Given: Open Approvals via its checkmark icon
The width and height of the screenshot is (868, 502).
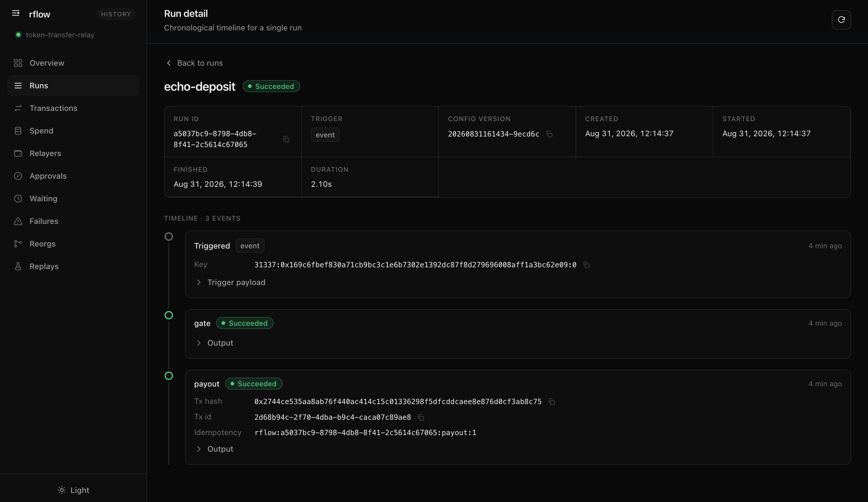Looking at the screenshot, I should (x=18, y=176).
